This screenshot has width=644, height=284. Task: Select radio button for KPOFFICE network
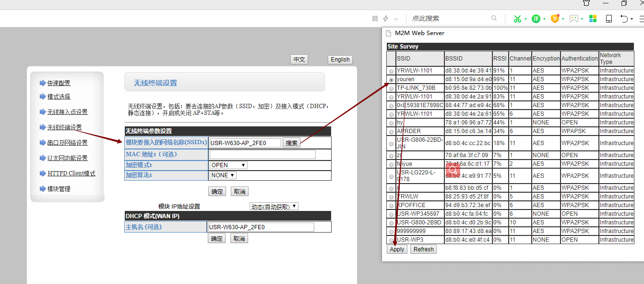(x=392, y=206)
